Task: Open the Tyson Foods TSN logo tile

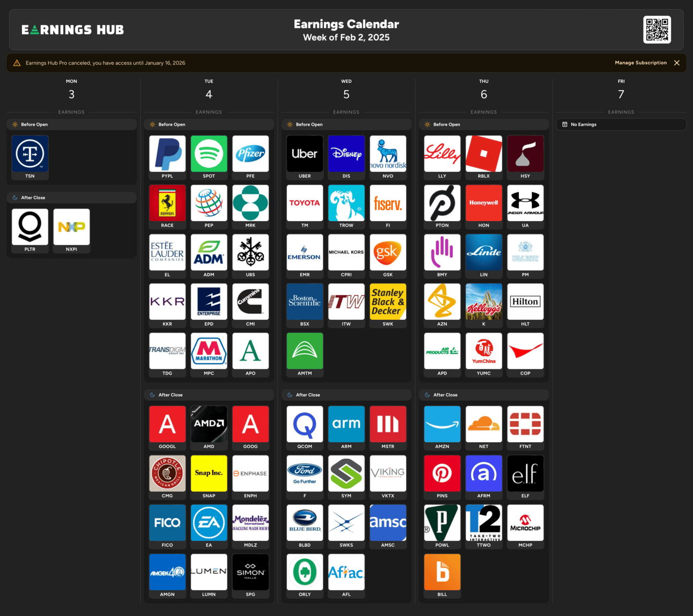Action: click(x=30, y=157)
